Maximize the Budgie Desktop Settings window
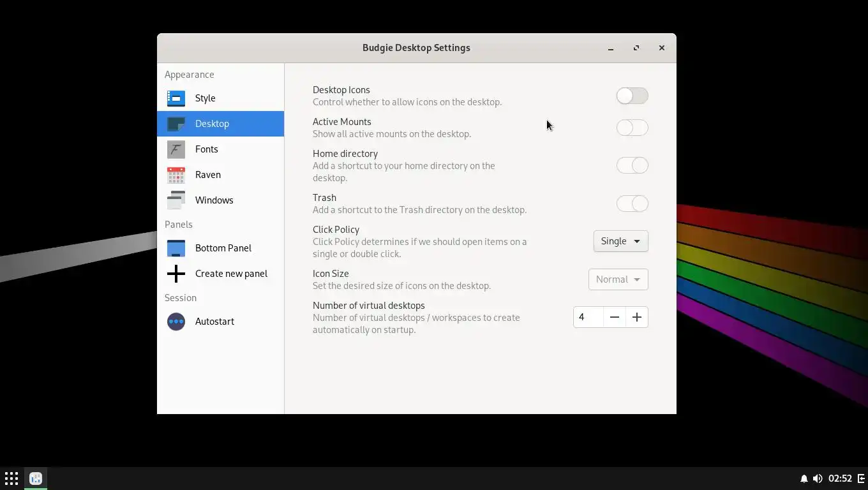The height and width of the screenshot is (490, 868). [636, 48]
